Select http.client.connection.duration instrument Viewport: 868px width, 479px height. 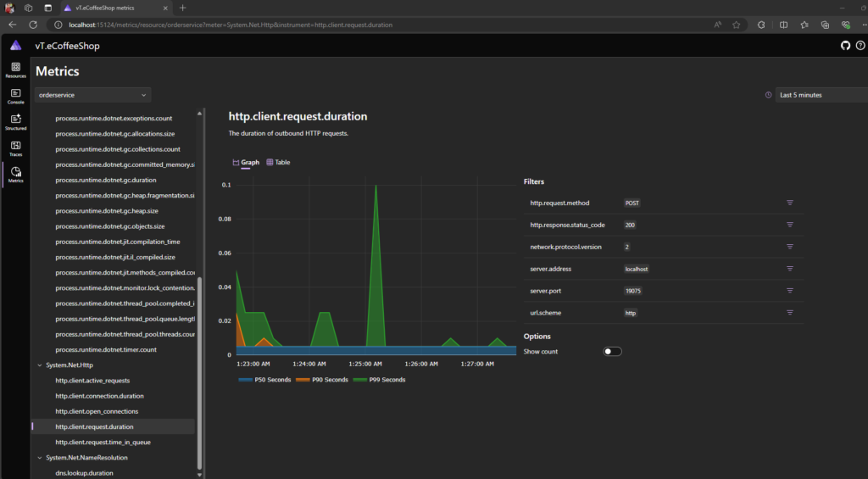[100, 396]
